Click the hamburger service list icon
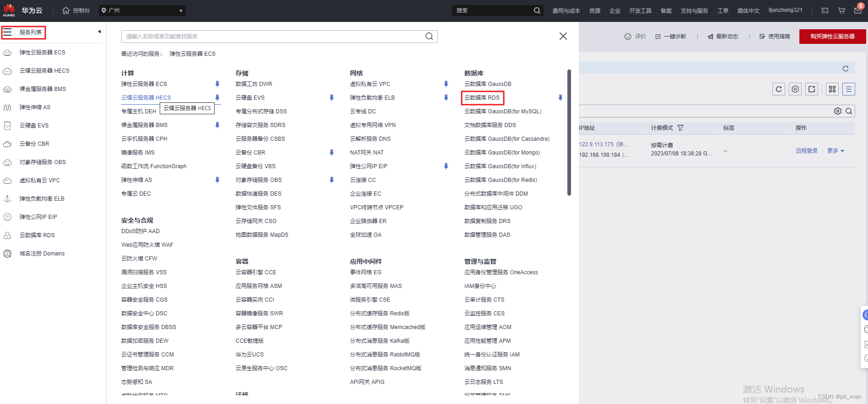Viewport: 868px width, 404px height. pyautogui.click(x=7, y=32)
